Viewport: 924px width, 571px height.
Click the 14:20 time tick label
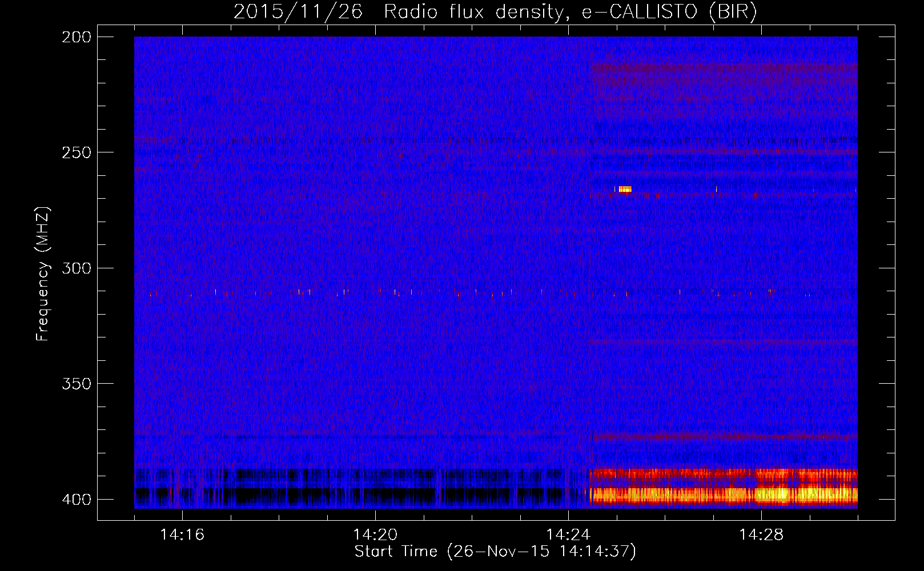point(375,535)
